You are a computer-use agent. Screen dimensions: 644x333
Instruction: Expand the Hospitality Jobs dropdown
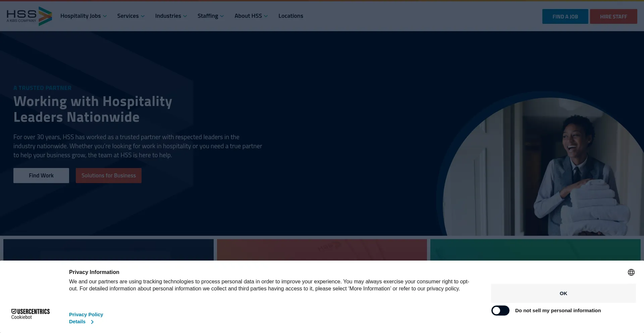click(x=83, y=16)
